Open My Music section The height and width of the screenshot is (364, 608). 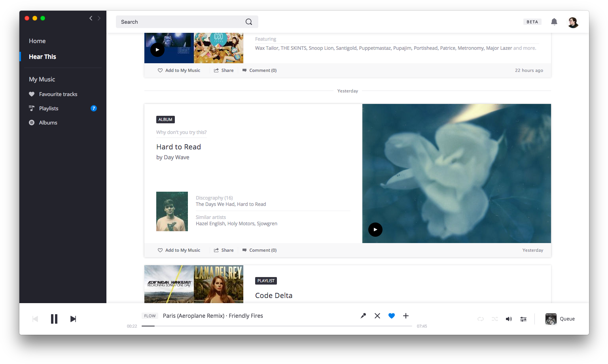click(42, 79)
